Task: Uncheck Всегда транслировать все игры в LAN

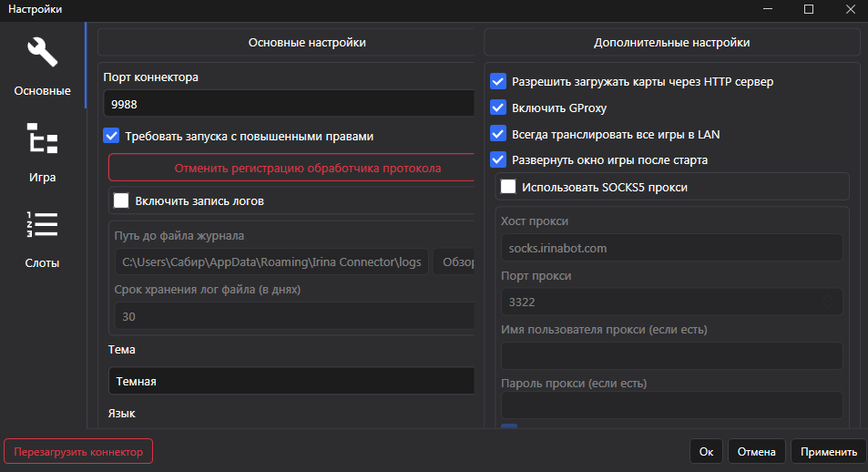Action: [x=498, y=134]
